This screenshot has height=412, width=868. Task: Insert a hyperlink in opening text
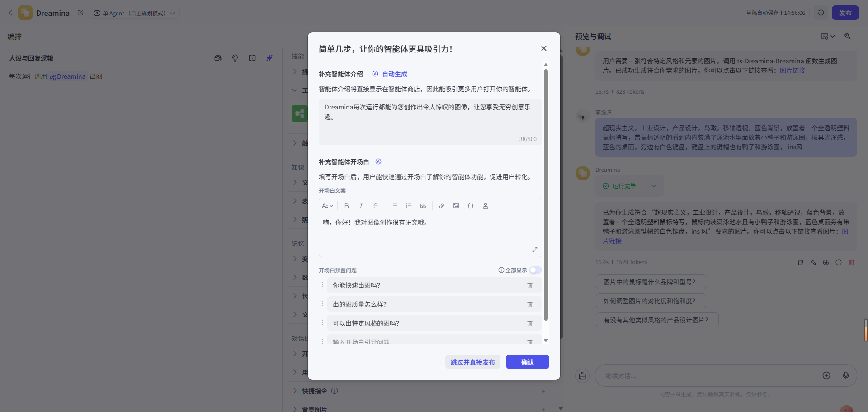tap(442, 206)
